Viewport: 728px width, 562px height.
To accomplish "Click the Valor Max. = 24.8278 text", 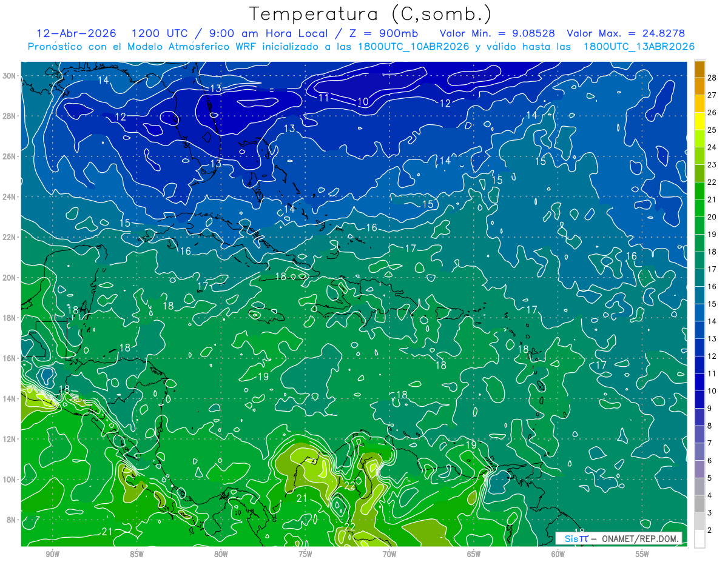I will click(626, 33).
